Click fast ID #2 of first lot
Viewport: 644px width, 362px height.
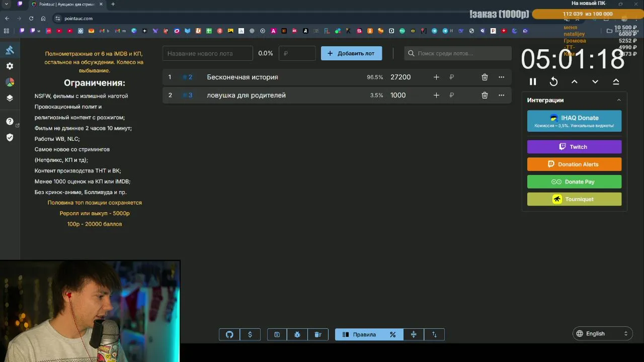188,77
